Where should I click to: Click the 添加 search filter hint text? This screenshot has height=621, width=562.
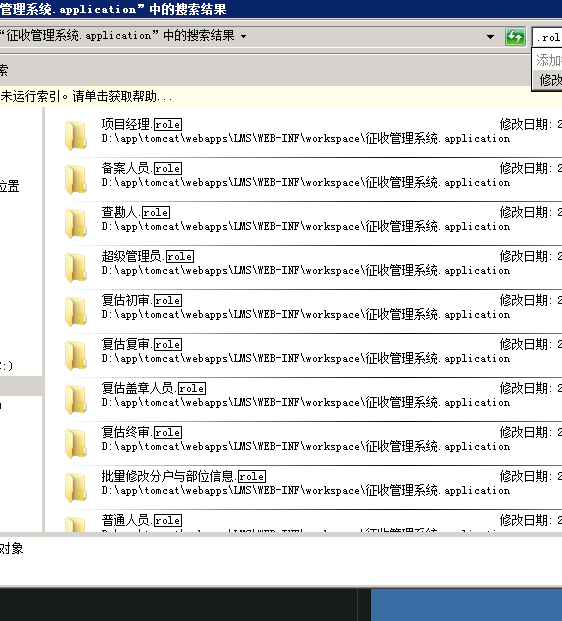click(x=549, y=60)
